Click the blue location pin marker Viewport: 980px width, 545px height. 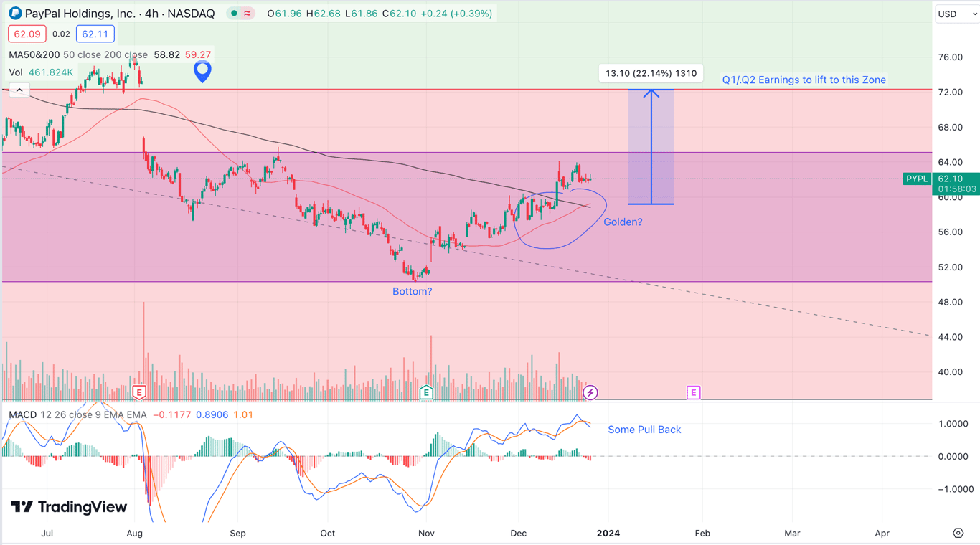tap(202, 71)
